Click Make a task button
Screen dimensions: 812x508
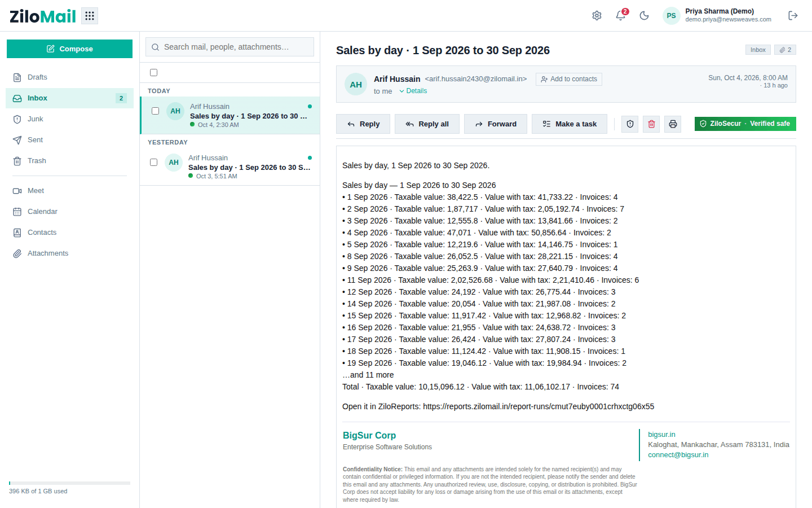click(x=570, y=124)
